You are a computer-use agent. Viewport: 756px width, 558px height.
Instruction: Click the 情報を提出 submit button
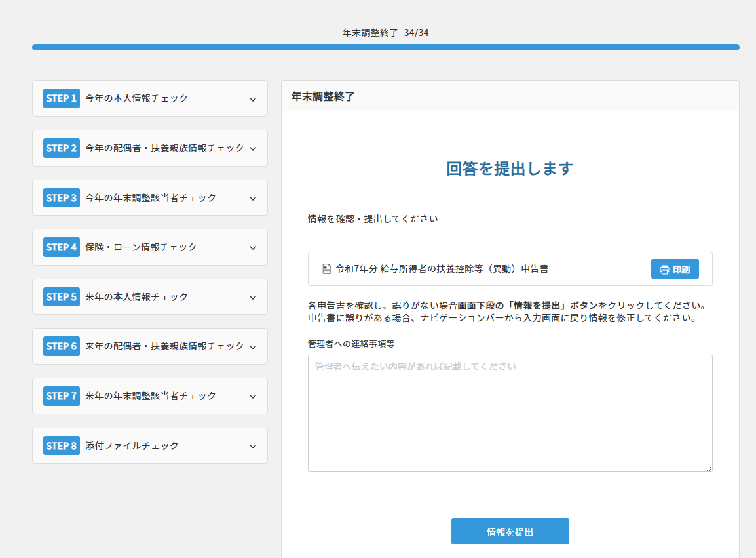pos(510,531)
